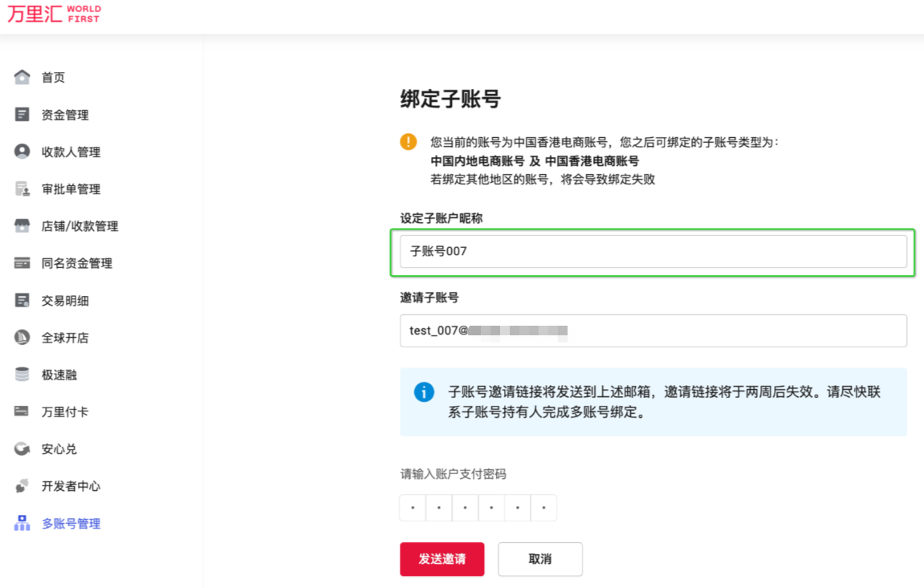Click the 全球开店 sailboat icon
Image resolution: width=924 pixels, height=588 pixels.
(x=22, y=338)
